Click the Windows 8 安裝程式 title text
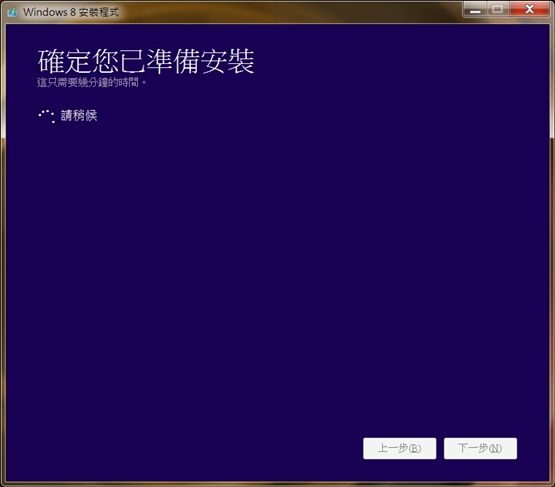 pyautogui.click(x=71, y=12)
